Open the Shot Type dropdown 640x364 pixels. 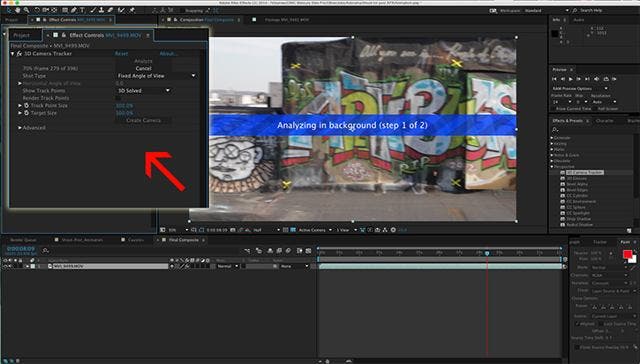click(x=157, y=76)
